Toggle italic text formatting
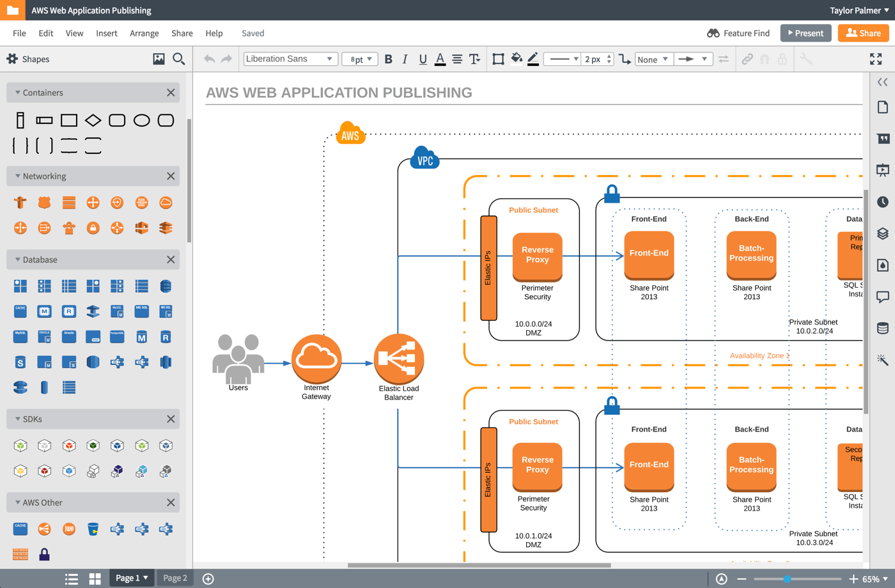Screen dimensions: 895x588 pyautogui.click(x=405, y=59)
